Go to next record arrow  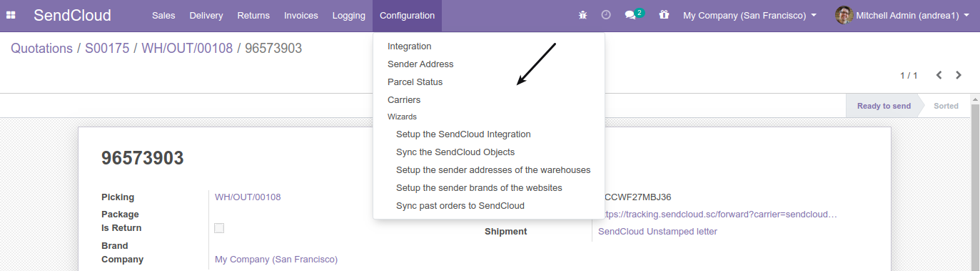959,75
